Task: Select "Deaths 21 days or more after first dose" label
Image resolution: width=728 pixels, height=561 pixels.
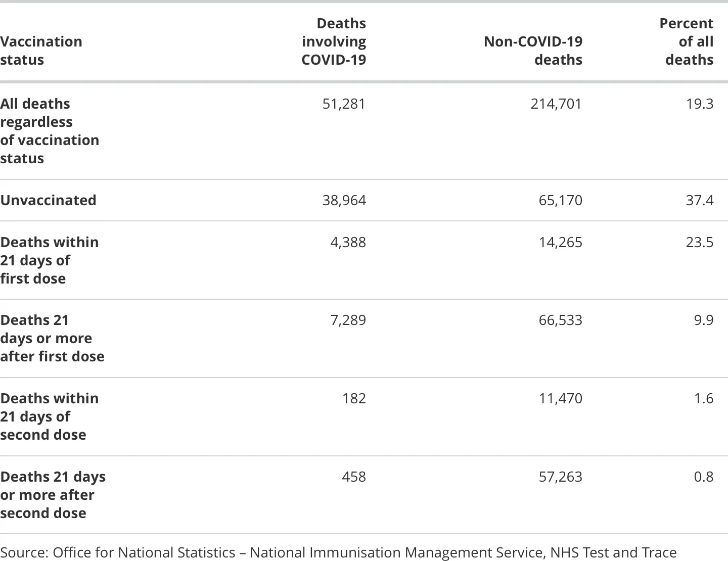Action: pos(52,338)
